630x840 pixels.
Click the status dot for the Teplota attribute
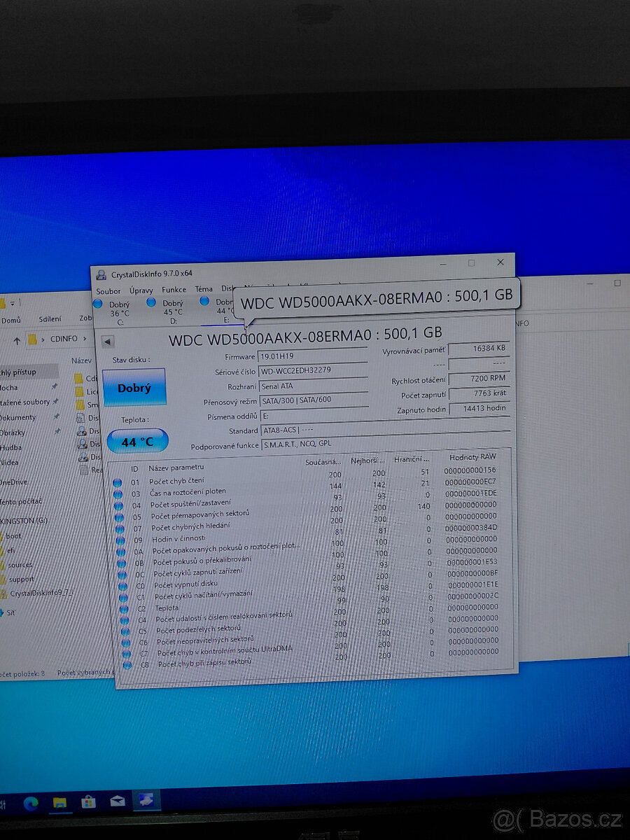(125, 610)
